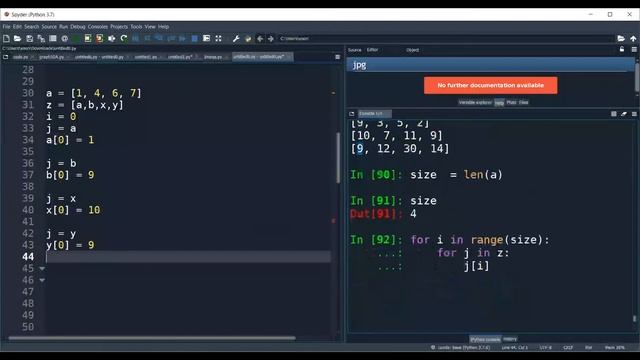Click the console vertical scrollbar handle
Screen dimensions: 640x360
[x=634, y=318]
